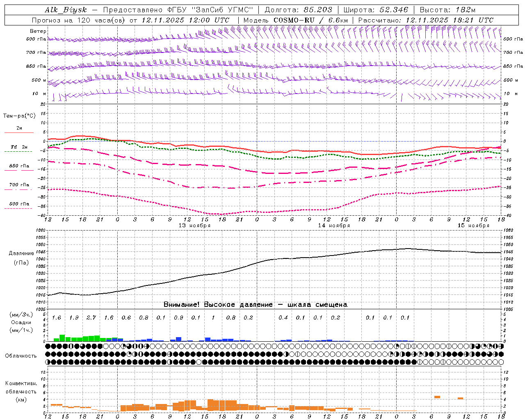Click the 'Осадки' precipitation label
Screen dimensions: 525x420
21,322
